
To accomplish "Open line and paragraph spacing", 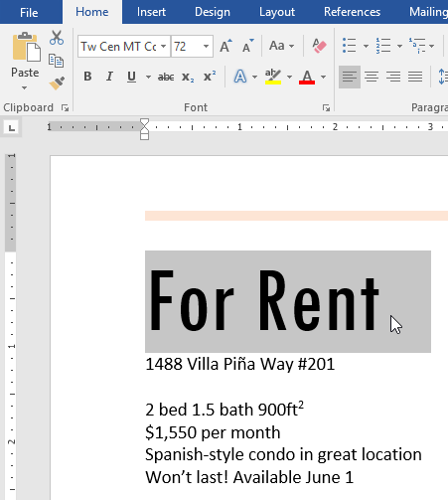I will 443,77.
